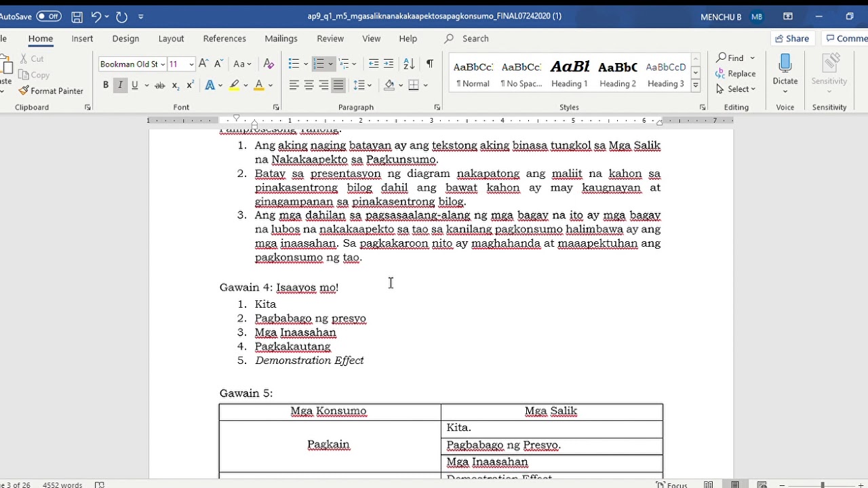Viewport: 868px width, 488px height.
Task: Click the Share button
Action: [x=792, y=39]
